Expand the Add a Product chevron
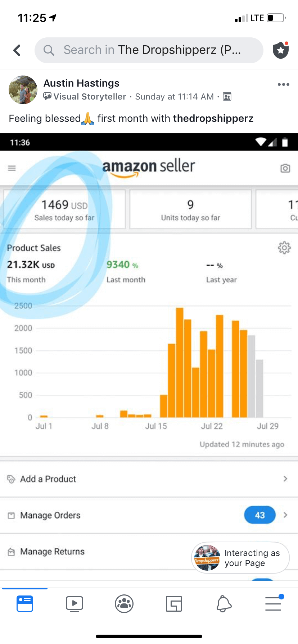 click(285, 479)
